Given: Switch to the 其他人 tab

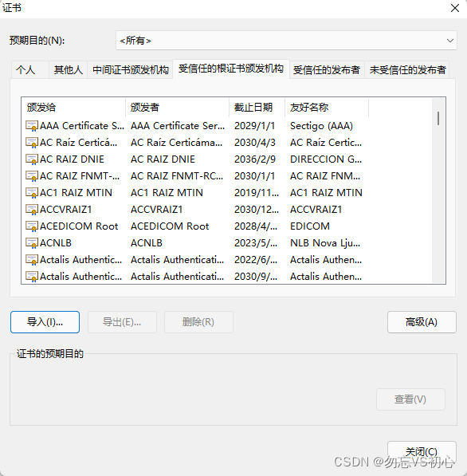Looking at the screenshot, I should (69, 70).
